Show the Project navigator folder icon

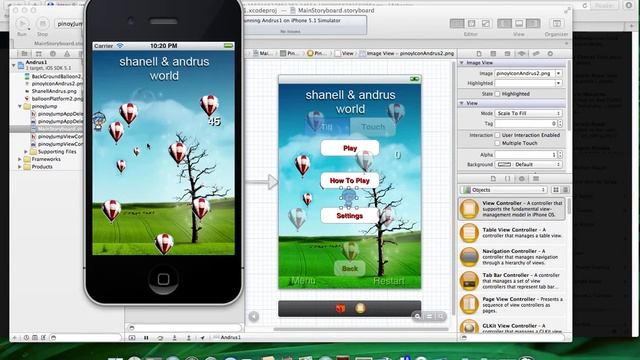pyautogui.click(x=24, y=53)
